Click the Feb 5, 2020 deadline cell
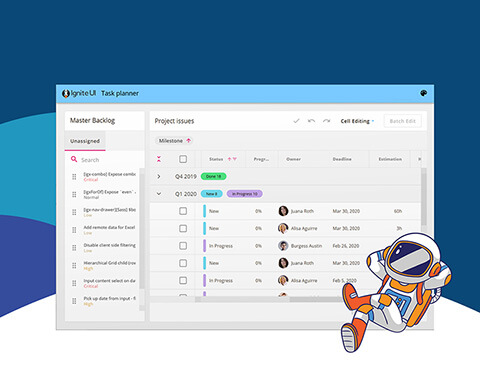The image size is (480, 366). [x=344, y=280]
